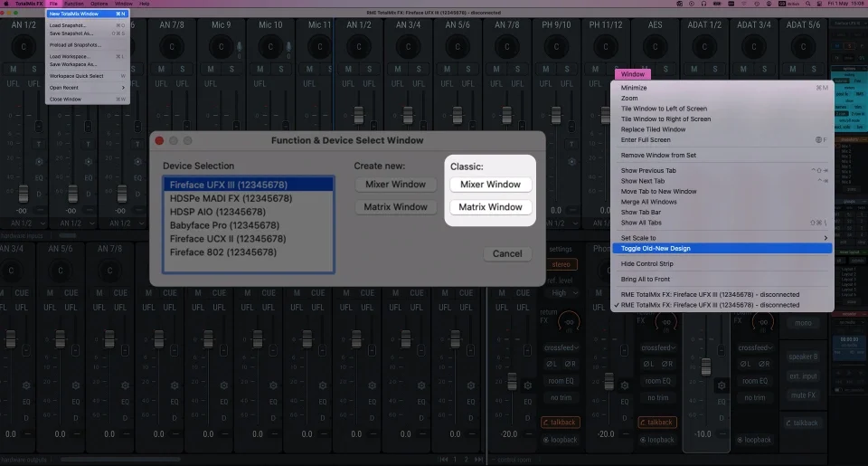Select Workspace Quick Select menu entry
The image size is (868, 466).
88,76
